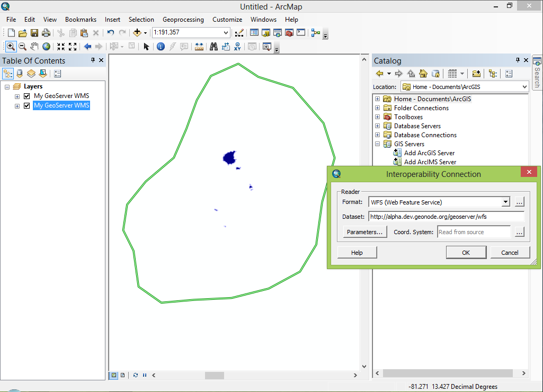Screen dimensions: 543x392
Task: Open the Bookmarks menu
Action: click(x=81, y=20)
